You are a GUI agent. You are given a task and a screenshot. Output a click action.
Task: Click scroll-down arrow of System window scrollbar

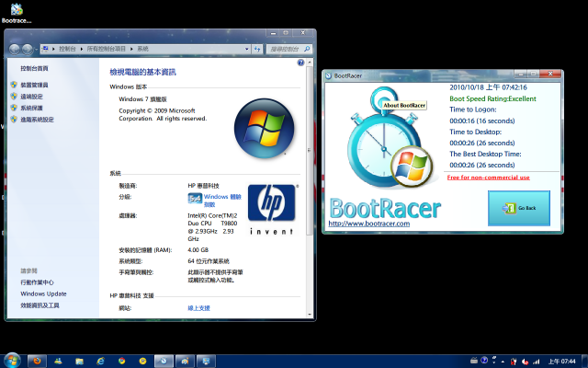310,315
